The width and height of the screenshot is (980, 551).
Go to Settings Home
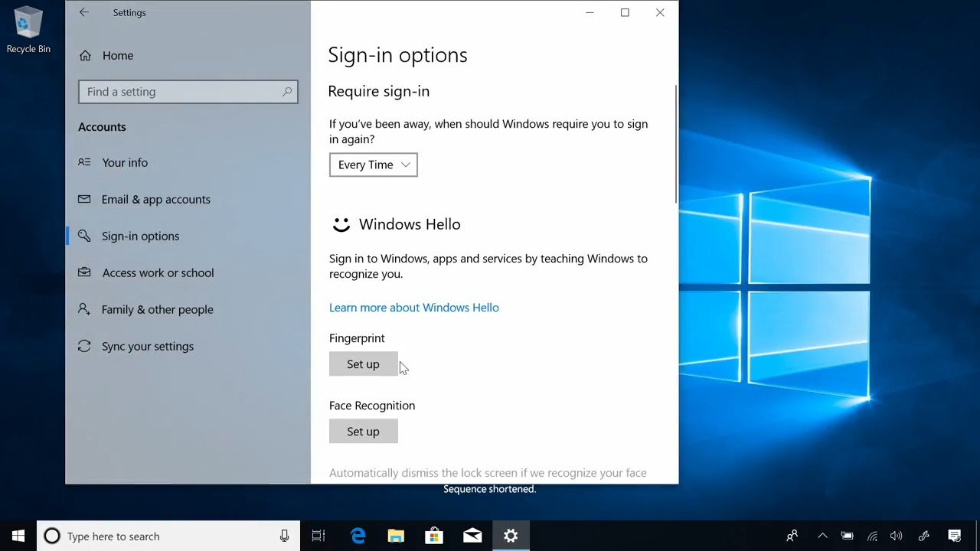pos(117,55)
